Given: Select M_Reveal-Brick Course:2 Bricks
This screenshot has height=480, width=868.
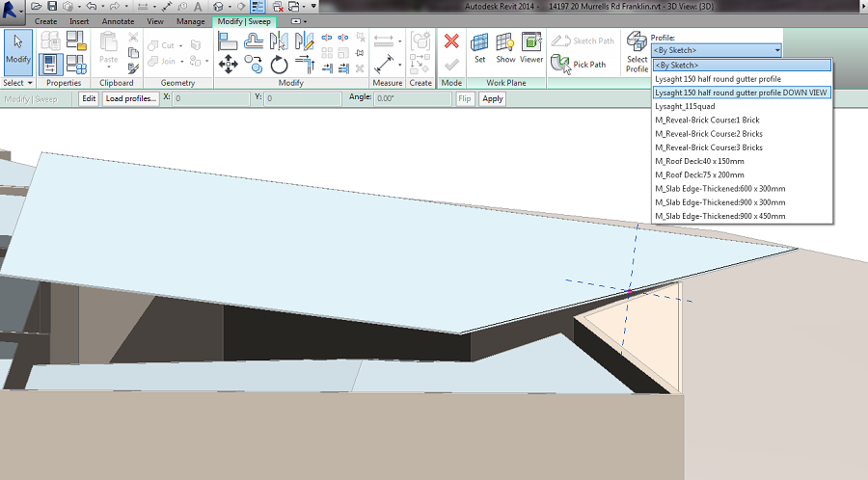Looking at the screenshot, I should (x=742, y=134).
